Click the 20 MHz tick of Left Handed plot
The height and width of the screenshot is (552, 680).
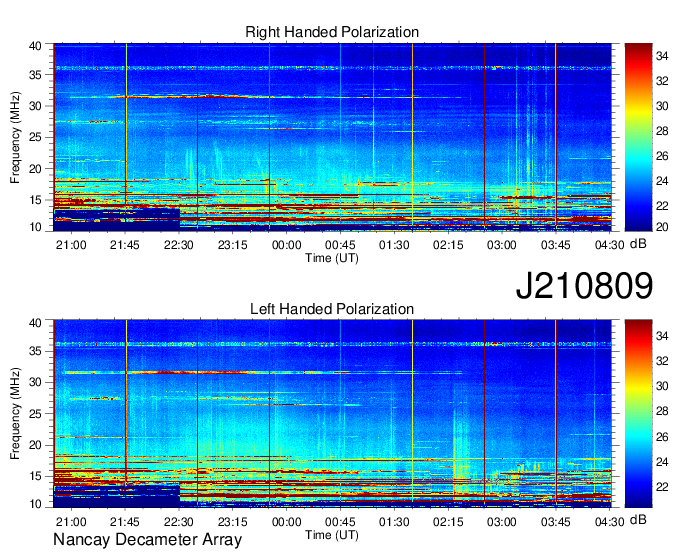(35, 445)
